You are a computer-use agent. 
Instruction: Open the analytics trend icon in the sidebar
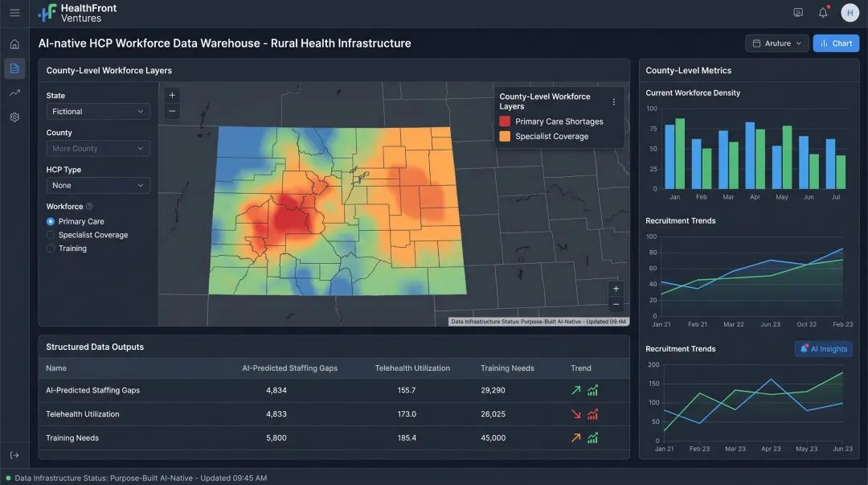[x=14, y=92]
